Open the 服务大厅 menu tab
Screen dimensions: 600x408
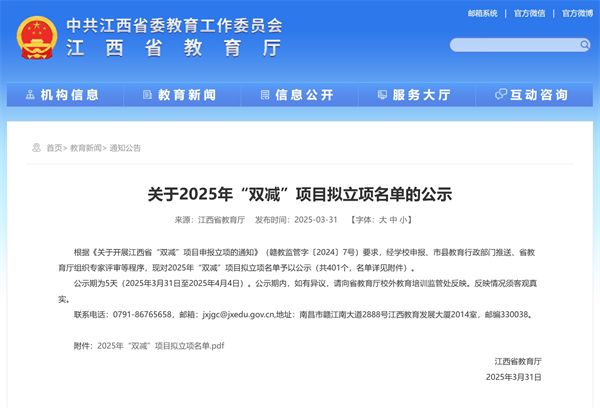pyautogui.click(x=421, y=95)
